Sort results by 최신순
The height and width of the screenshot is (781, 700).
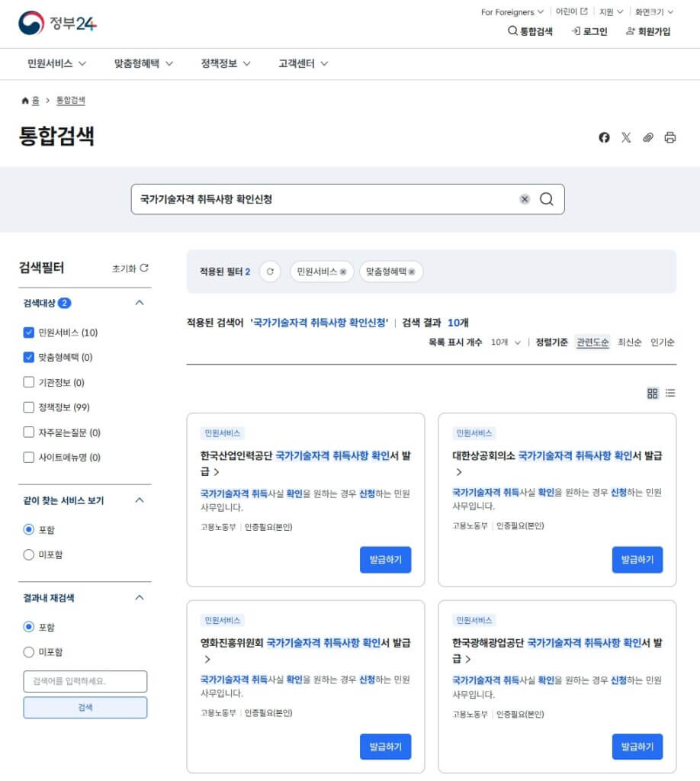coord(629,342)
